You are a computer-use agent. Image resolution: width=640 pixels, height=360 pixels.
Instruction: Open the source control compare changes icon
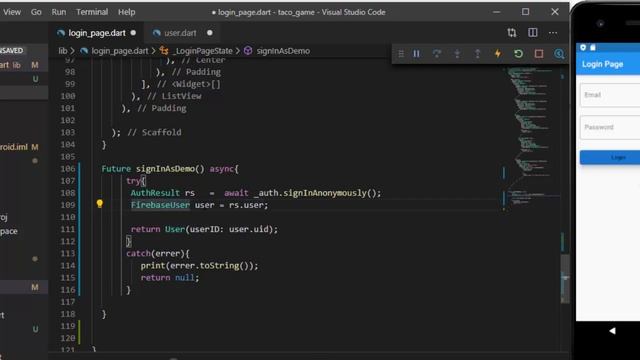tap(511, 33)
